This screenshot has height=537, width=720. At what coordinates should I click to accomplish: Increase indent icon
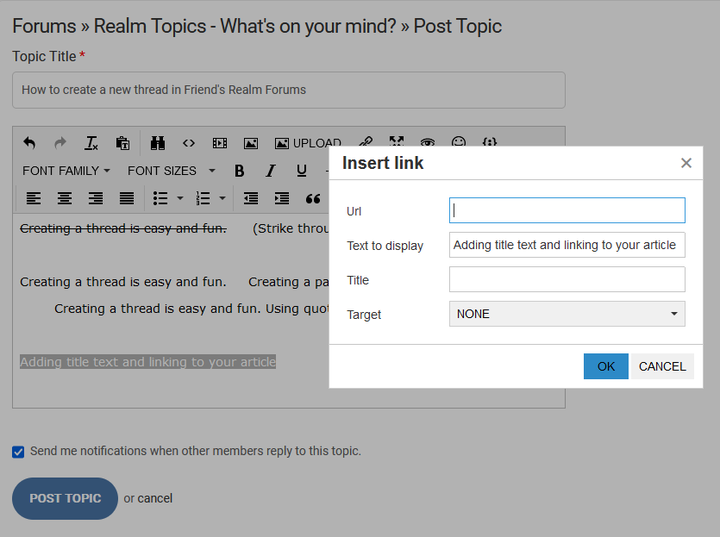(282, 198)
